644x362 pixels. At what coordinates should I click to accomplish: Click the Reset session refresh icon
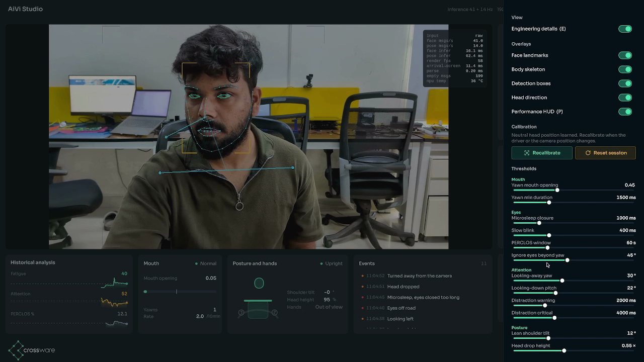pos(588,153)
